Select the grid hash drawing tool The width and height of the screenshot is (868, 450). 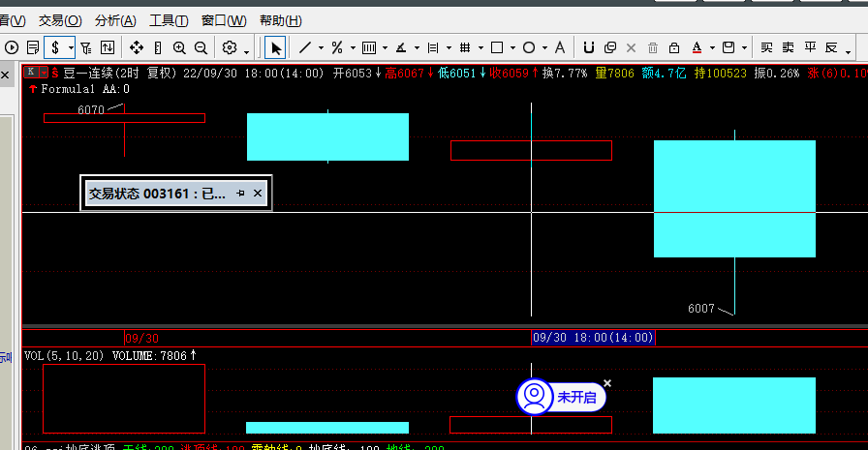tap(465, 47)
